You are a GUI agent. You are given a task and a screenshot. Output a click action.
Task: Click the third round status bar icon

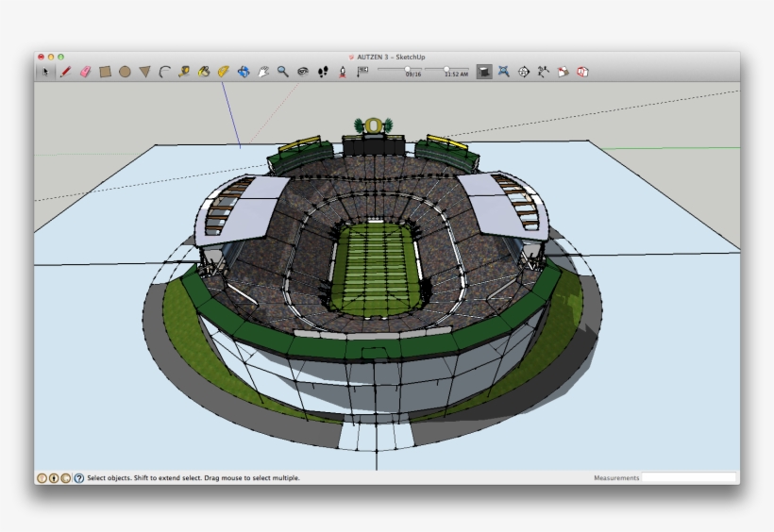[66, 477]
